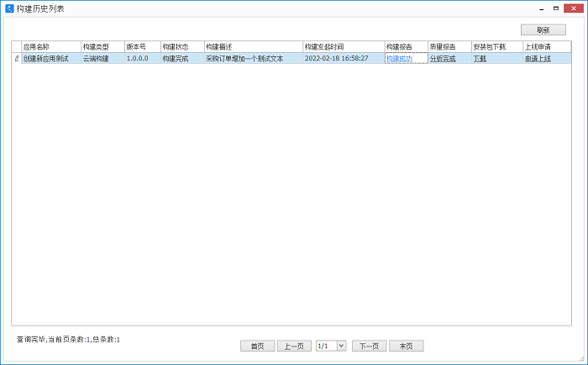Image resolution: width=588 pixels, height=365 pixels.
Task: Open the 分析完成 quality report link
Action: 442,59
